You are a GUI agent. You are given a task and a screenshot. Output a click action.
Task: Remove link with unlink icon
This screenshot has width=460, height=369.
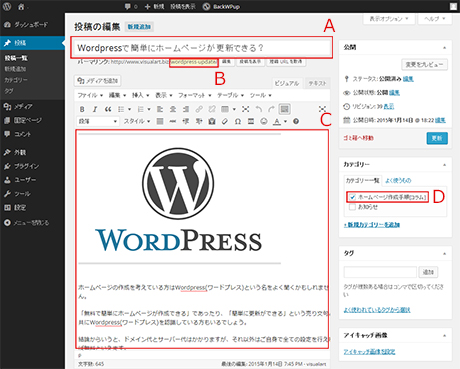pos(212,109)
